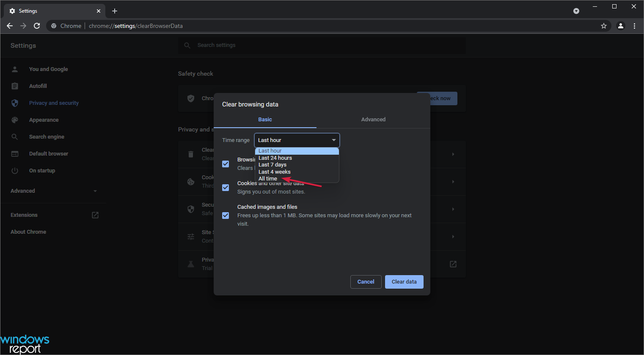Switch to the Basic tab

tap(265, 120)
